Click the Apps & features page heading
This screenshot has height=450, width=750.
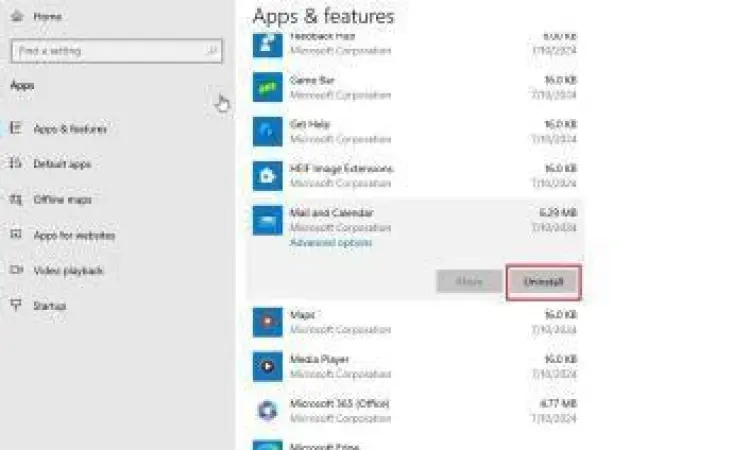coord(323,16)
